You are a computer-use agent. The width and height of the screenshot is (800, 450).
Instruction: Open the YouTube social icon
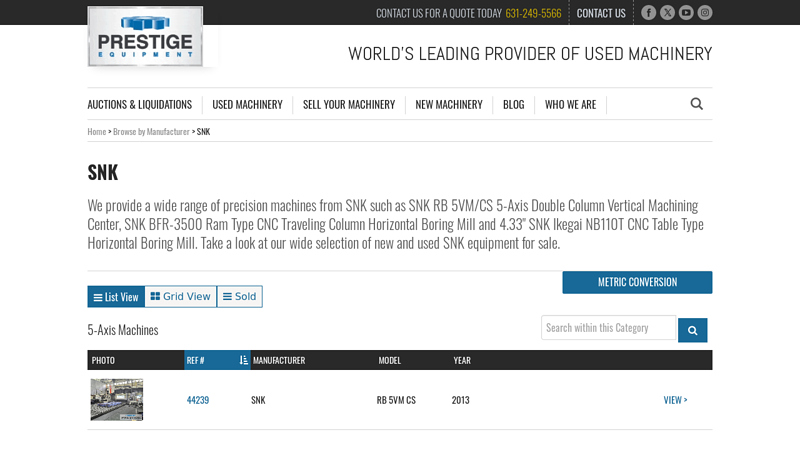tap(686, 13)
